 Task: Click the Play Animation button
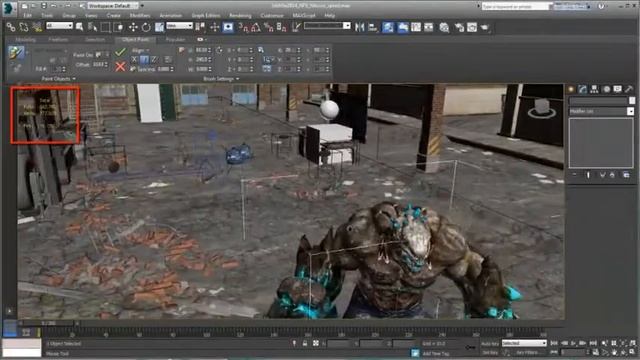[x=573, y=343]
